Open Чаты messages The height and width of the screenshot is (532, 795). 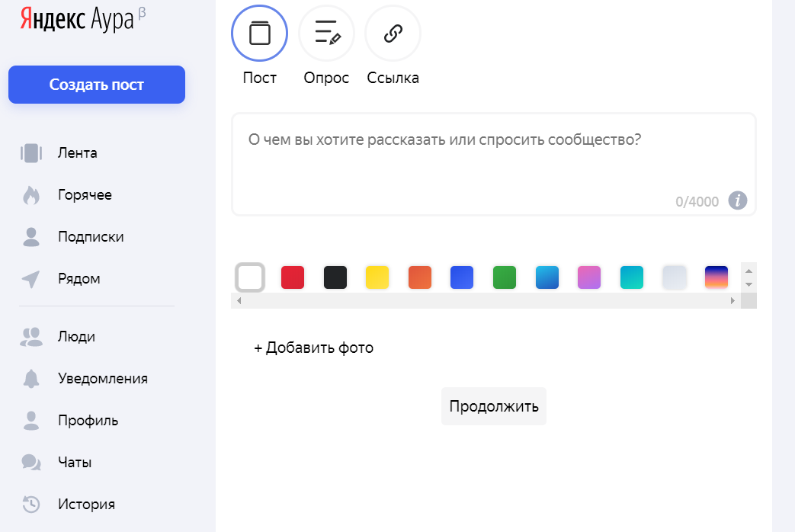(75, 462)
